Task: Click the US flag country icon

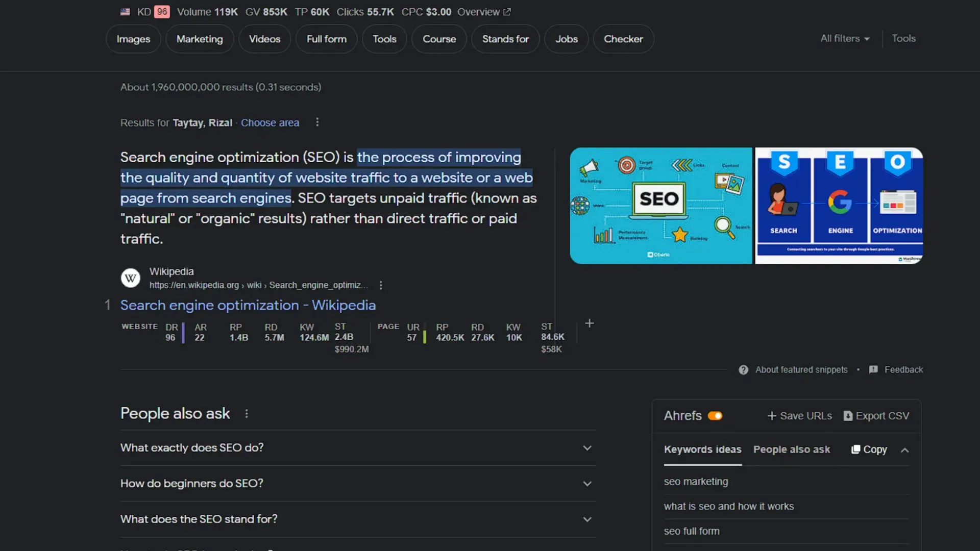Action: pyautogui.click(x=125, y=12)
